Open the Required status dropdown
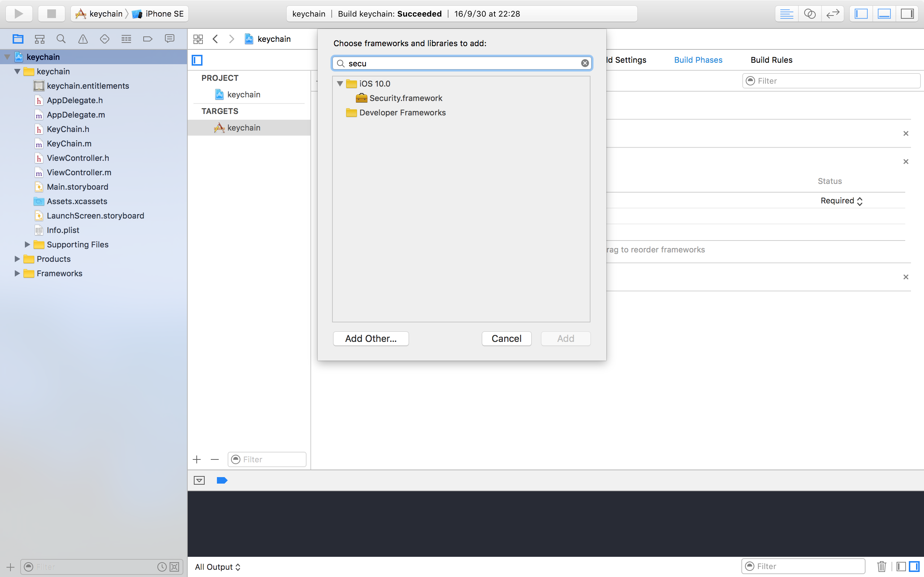 [841, 201]
